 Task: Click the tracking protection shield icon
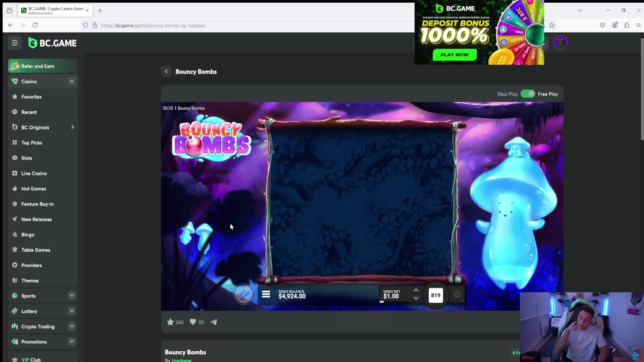pyautogui.click(x=86, y=25)
